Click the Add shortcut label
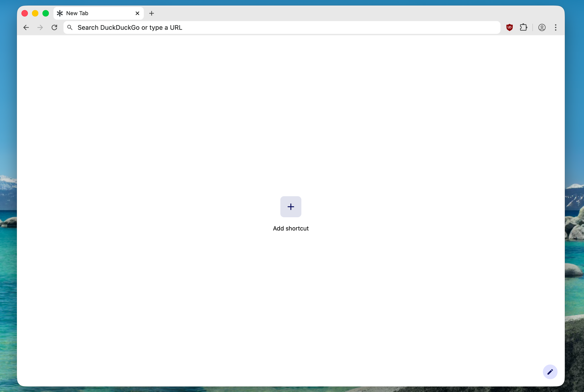This screenshot has height=392, width=584. (x=291, y=228)
